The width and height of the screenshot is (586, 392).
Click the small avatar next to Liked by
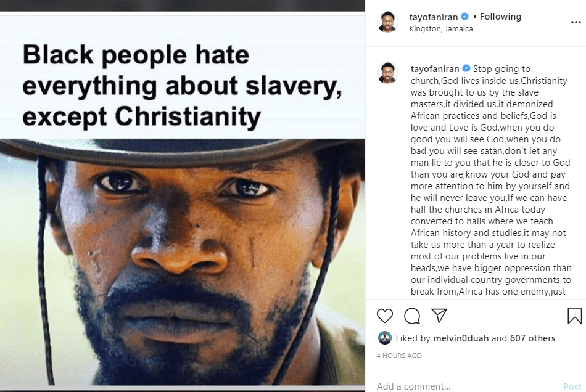coord(384,338)
